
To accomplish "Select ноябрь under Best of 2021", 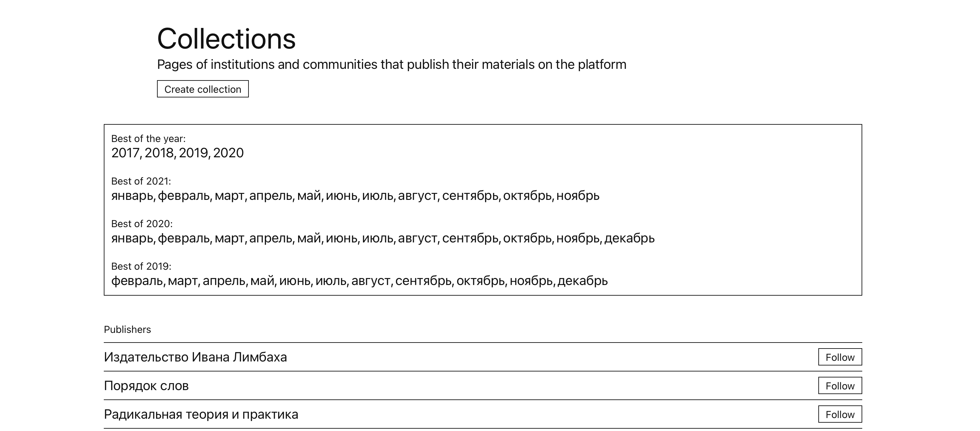I will (x=578, y=196).
